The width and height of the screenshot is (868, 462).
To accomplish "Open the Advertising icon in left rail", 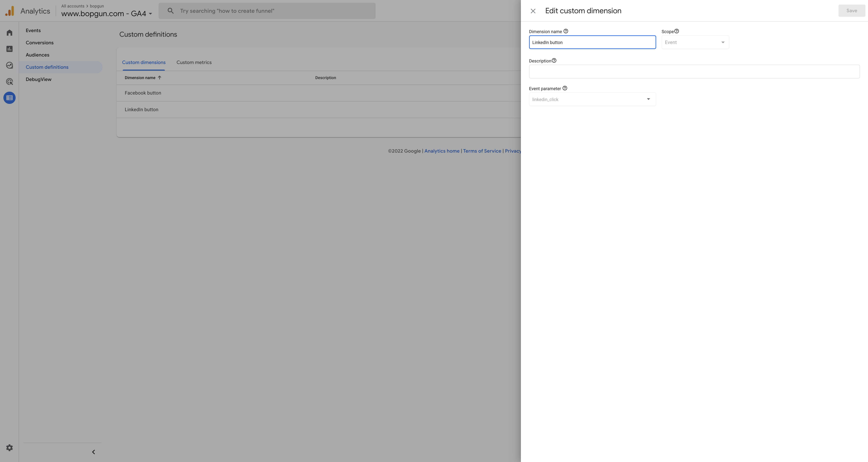I will [9, 82].
